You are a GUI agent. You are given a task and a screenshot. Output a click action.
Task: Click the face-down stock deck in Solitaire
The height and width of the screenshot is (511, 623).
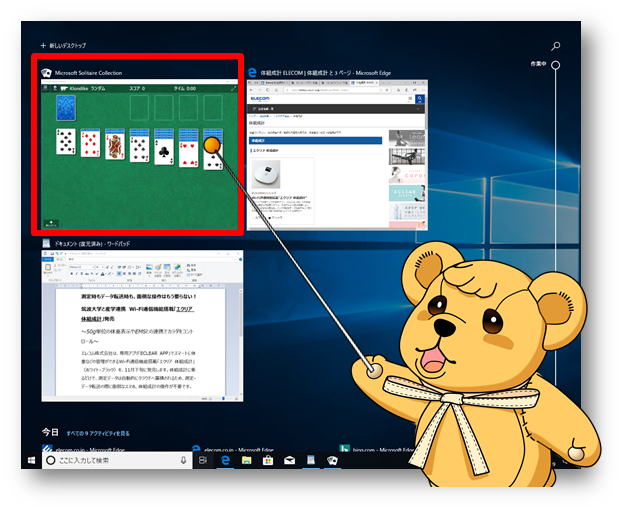point(66,108)
